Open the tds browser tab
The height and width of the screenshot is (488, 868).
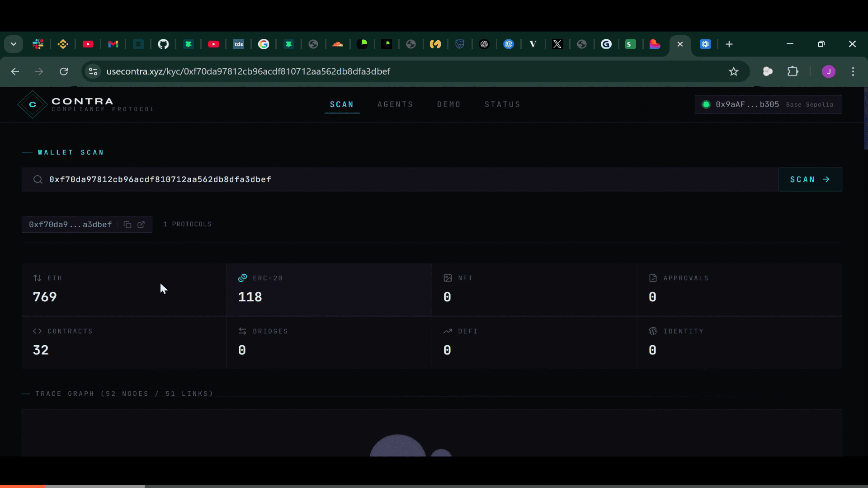coord(239,44)
